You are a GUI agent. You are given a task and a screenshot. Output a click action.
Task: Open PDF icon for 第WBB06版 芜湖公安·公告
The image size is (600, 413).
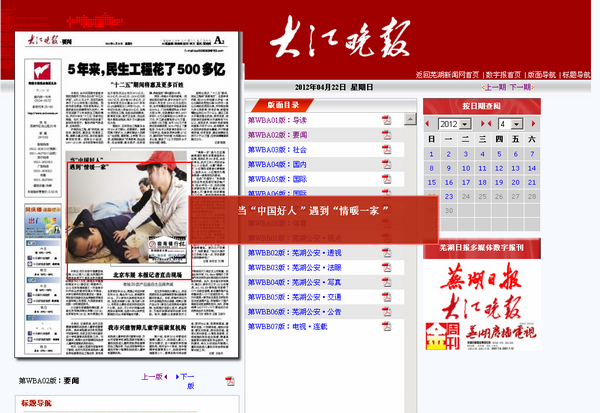point(386,312)
